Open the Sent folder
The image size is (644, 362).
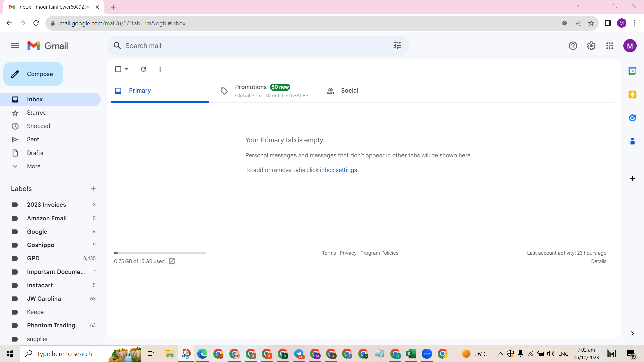(x=50, y=139)
